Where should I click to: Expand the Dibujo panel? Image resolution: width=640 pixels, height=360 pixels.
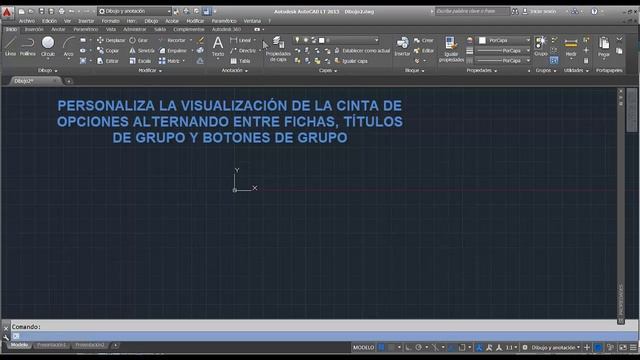47,71
